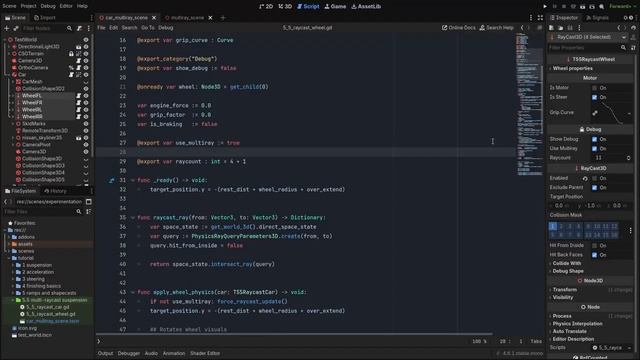
Task: Hide the SkidMarks node
Action: coord(86,124)
